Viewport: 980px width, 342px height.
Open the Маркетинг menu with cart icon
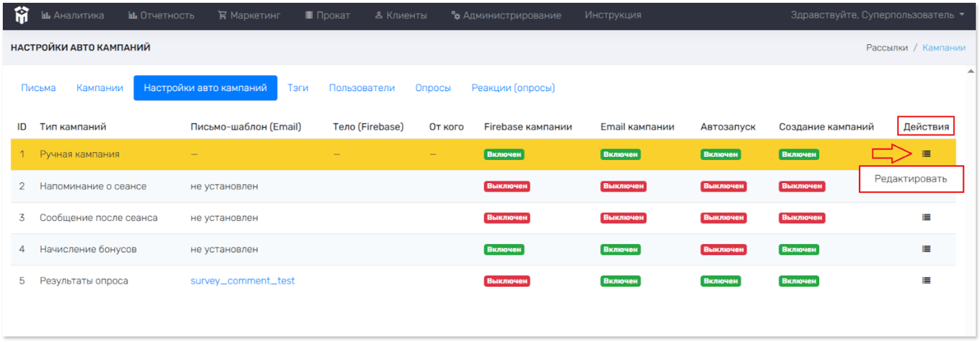[250, 15]
